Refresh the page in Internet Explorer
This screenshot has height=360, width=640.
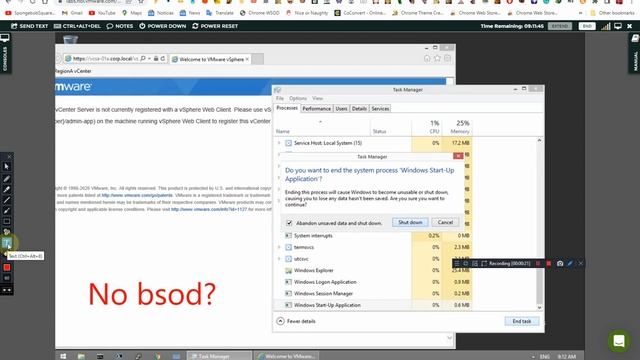coord(162,59)
